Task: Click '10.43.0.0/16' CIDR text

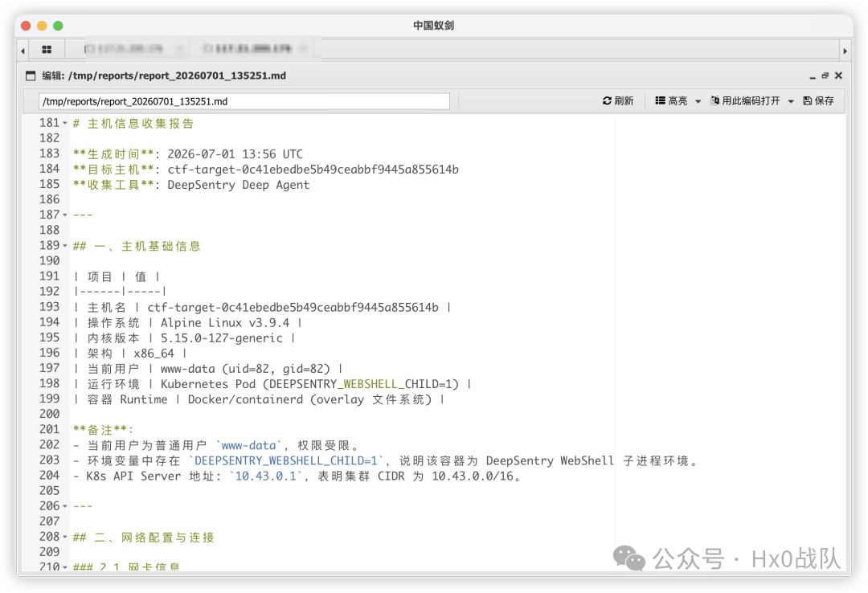Action: (473, 476)
